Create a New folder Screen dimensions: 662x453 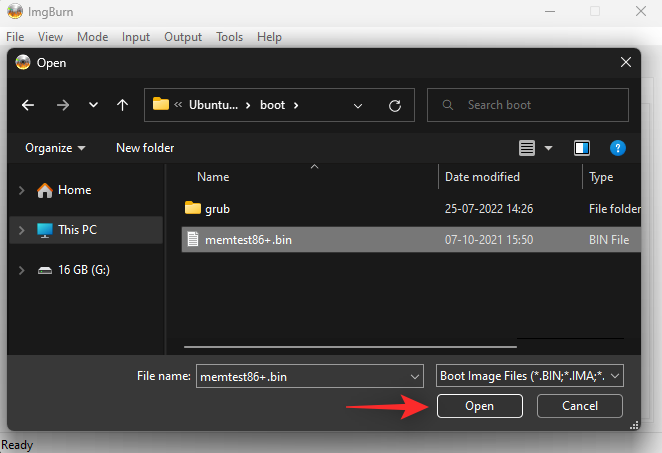(145, 148)
